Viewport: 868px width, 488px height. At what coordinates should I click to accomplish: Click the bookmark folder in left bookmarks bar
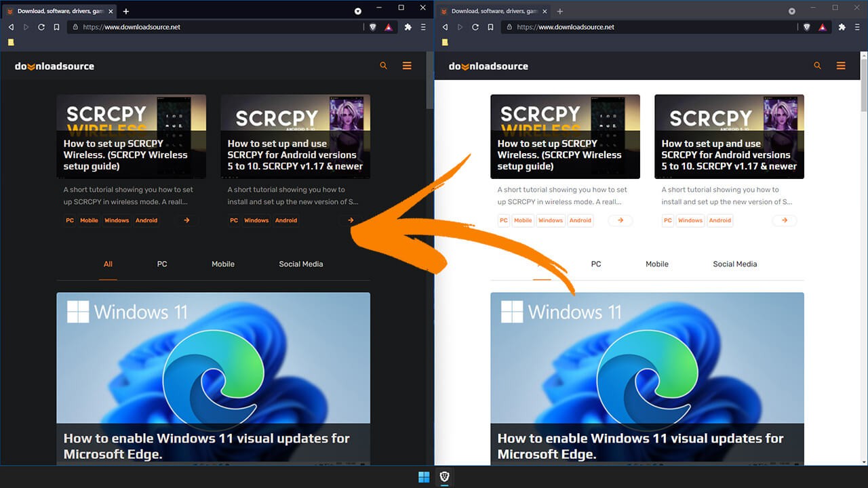(11, 42)
